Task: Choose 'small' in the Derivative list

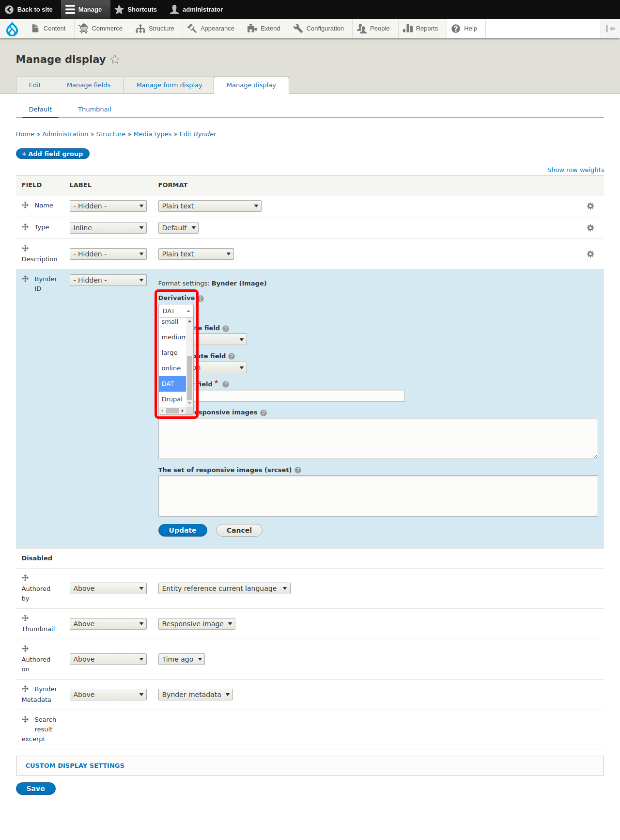Action: tap(172, 322)
